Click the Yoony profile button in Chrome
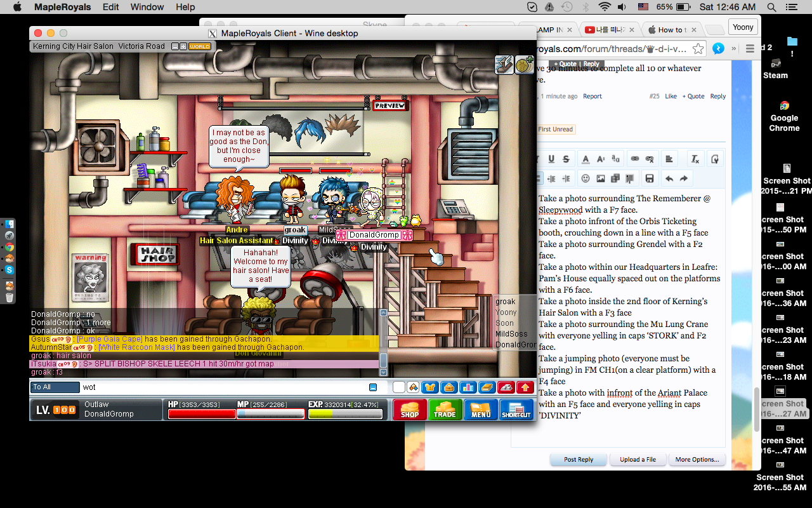812x508 pixels. [x=743, y=27]
